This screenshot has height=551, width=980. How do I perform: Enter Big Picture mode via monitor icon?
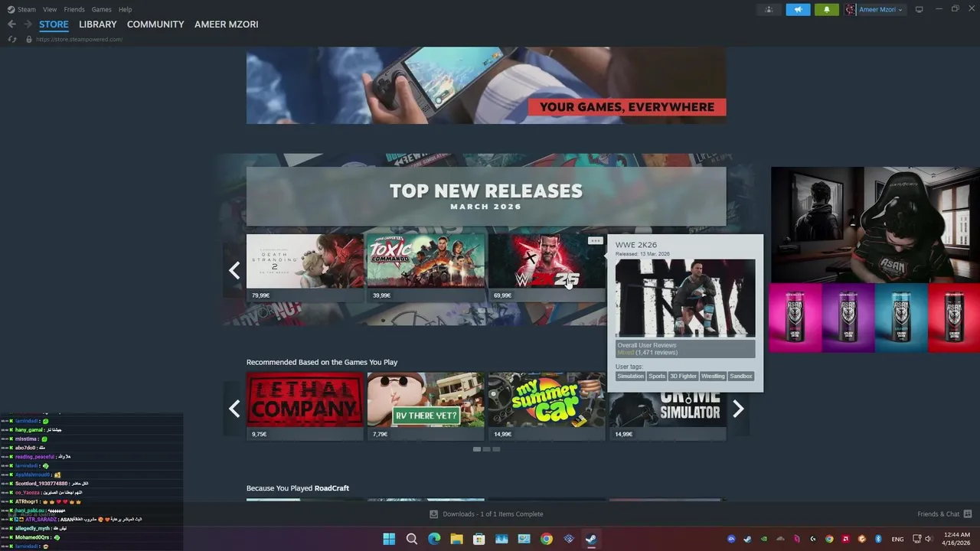point(920,9)
